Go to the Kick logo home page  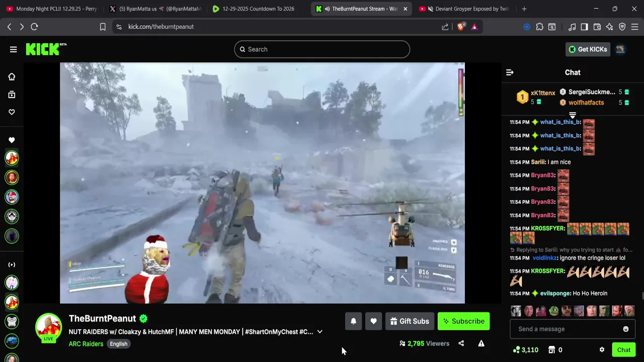point(46,49)
